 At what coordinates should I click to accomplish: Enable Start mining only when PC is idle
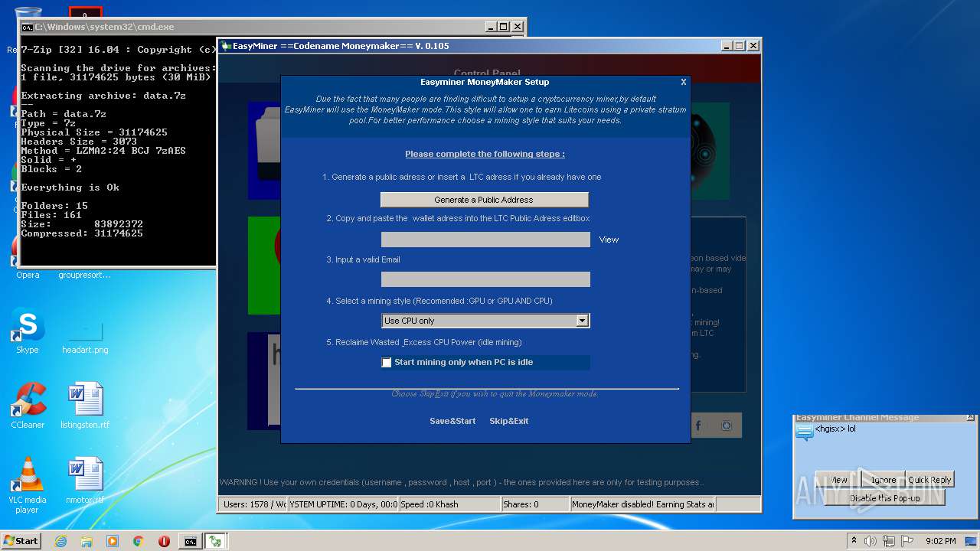[x=387, y=362]
